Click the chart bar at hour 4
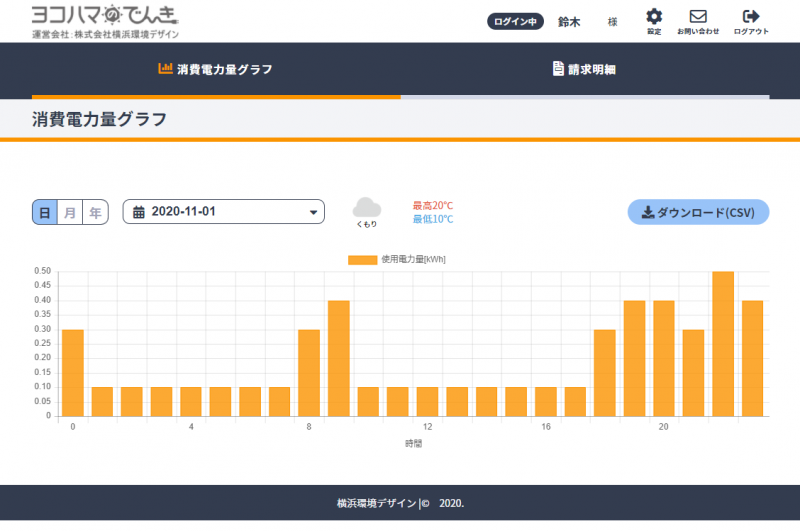800x531 pixels. click(191, 402)
